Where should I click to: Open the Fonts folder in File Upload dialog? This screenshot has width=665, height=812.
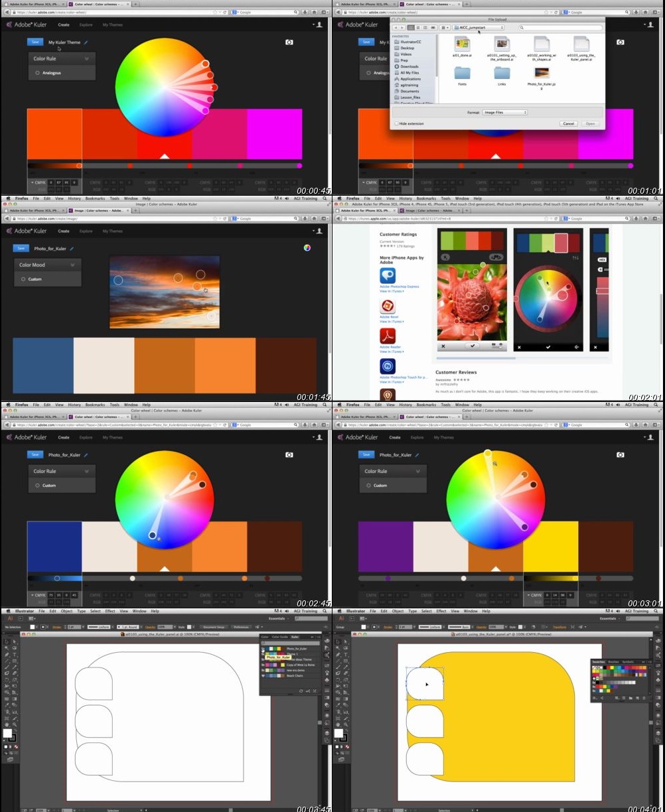(462, 73)
